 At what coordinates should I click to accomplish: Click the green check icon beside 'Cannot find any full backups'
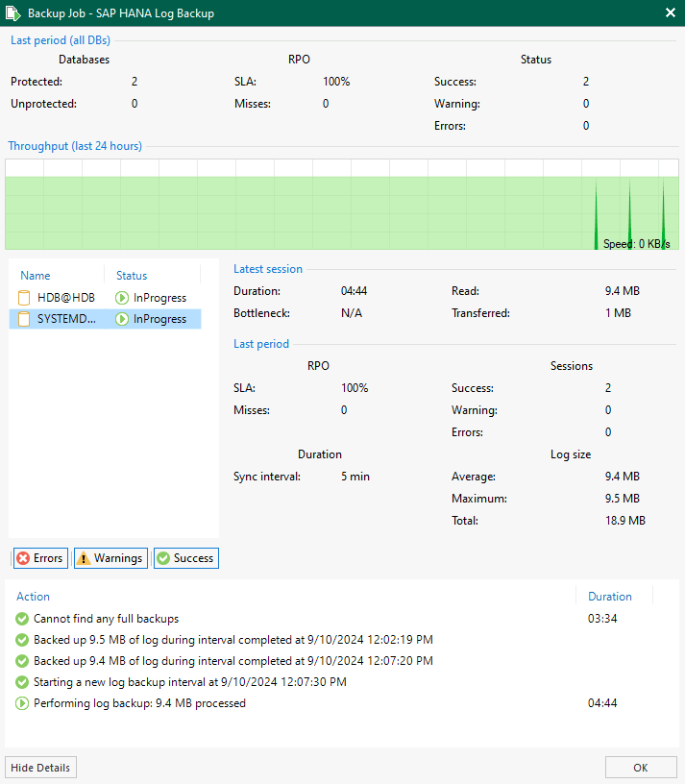pyautogui.click(x=22, y=619)
